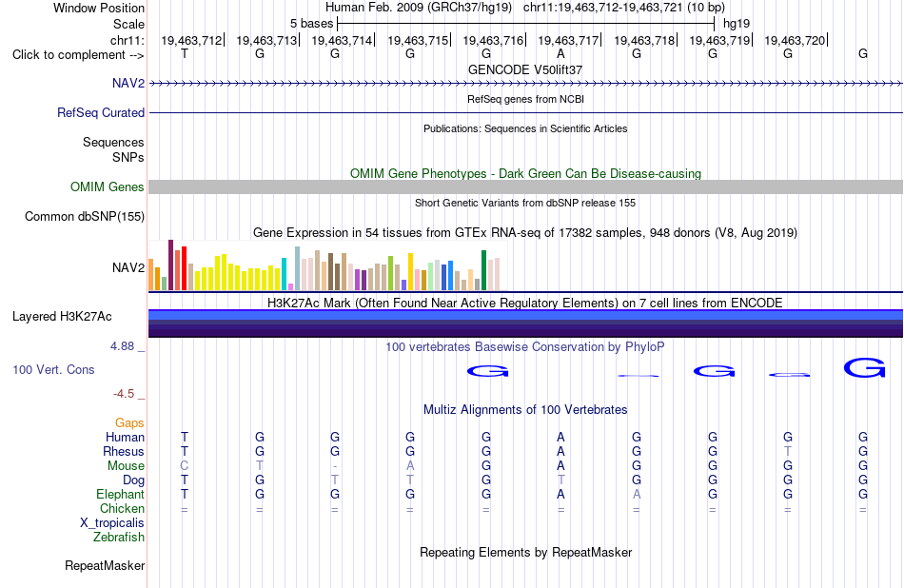Click the RepeatMasker track label
The height and width of the screenshot is (588, 904).
click(x=105, y=565)
